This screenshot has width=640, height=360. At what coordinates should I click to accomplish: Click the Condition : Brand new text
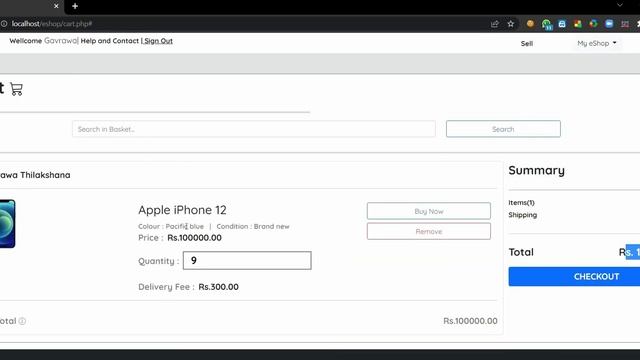point(253,226)
